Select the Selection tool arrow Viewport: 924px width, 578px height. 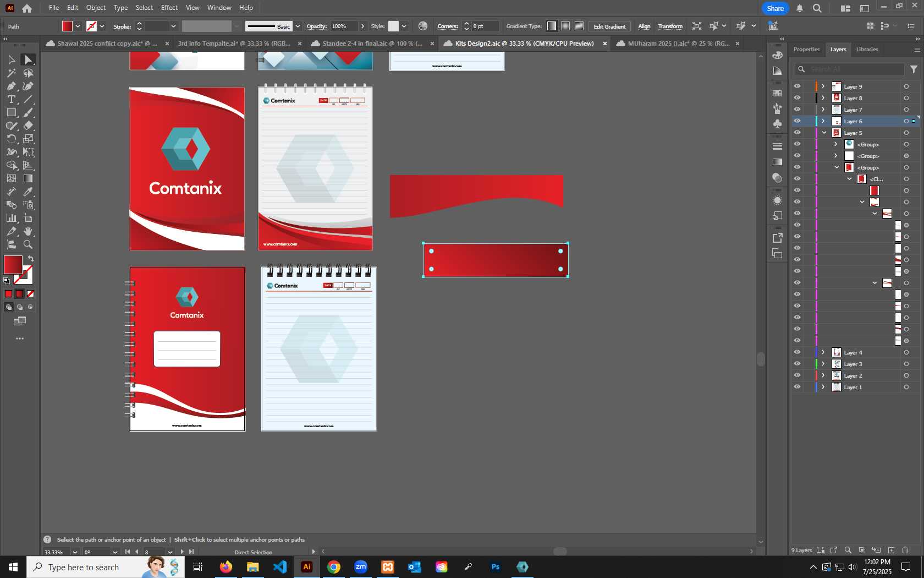(11, 59)
